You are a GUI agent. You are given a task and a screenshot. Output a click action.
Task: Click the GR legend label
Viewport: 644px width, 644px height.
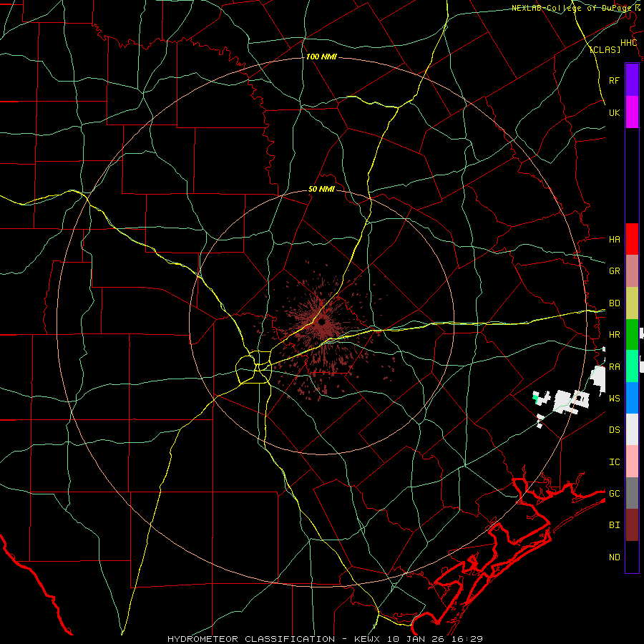coord(614,271)
